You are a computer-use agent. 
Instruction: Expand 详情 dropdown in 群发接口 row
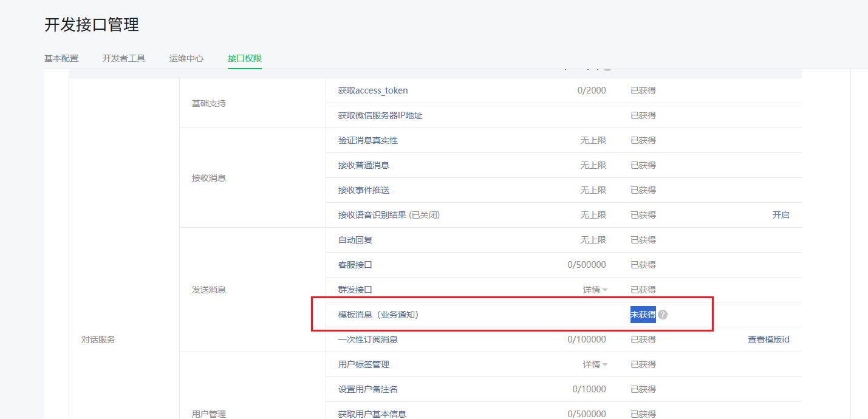595,290
